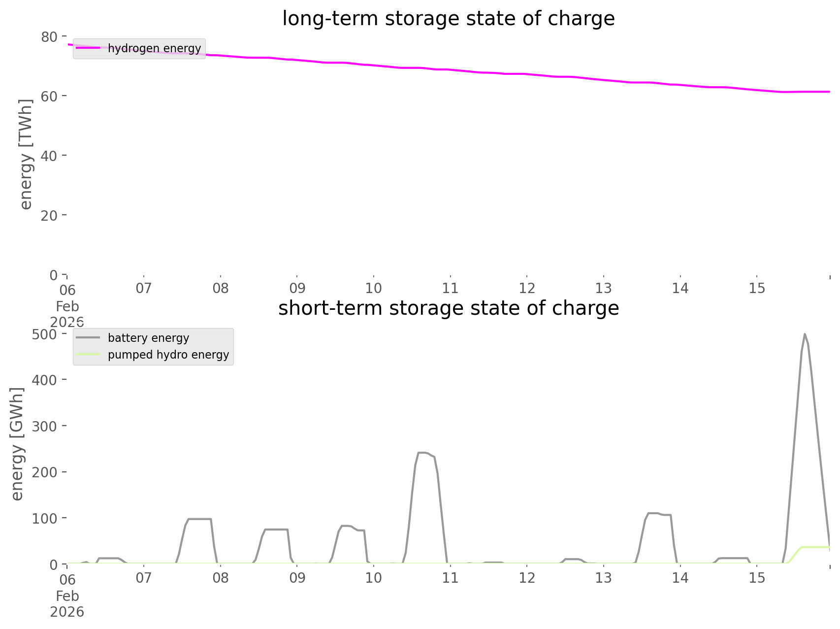The height and width of the screenshot is (629, 840).
Task: Click the battery plateau near 100 GWh on Feb 7
Action: click(199, 519)
